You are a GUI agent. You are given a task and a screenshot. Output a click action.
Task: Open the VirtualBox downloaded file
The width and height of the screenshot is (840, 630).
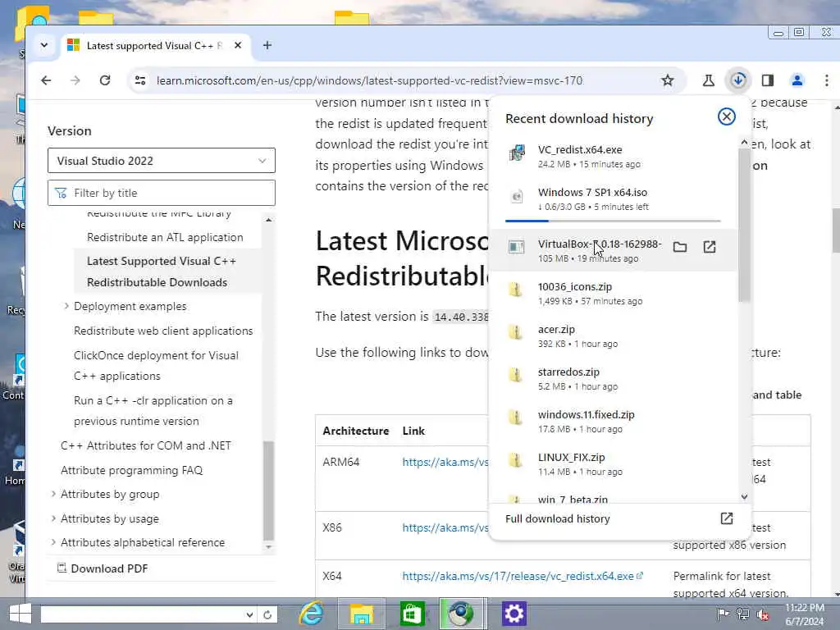point(710,247)
